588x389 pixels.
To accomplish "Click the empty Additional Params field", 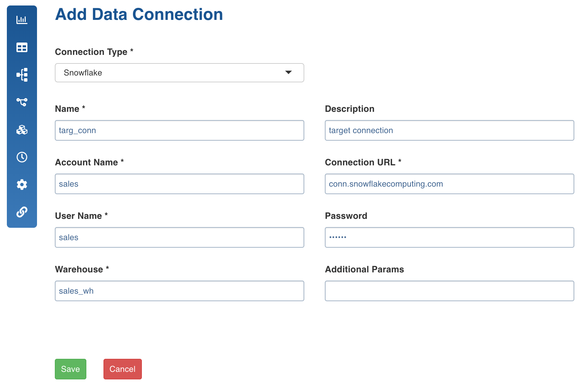I will pyautogui.click(x=450, y=291).
